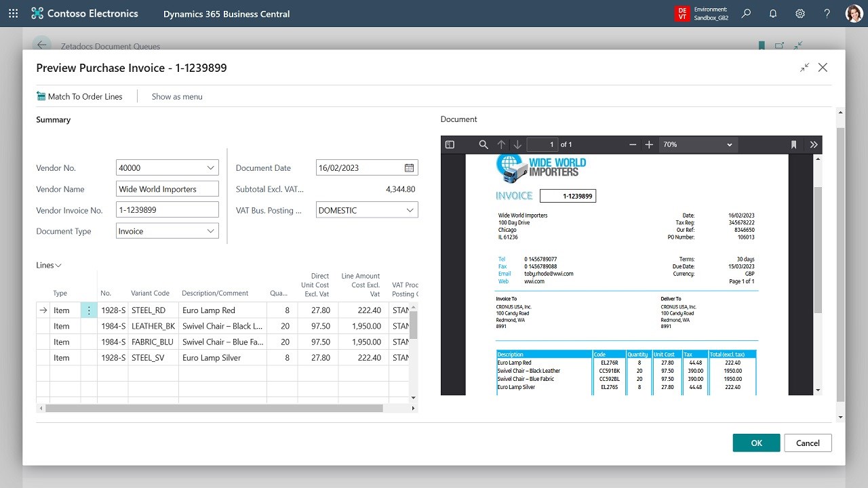Screen dimensions: 868x488
Task: Select the STEEL_RD variant cell
Action: [x=153, y=310]
